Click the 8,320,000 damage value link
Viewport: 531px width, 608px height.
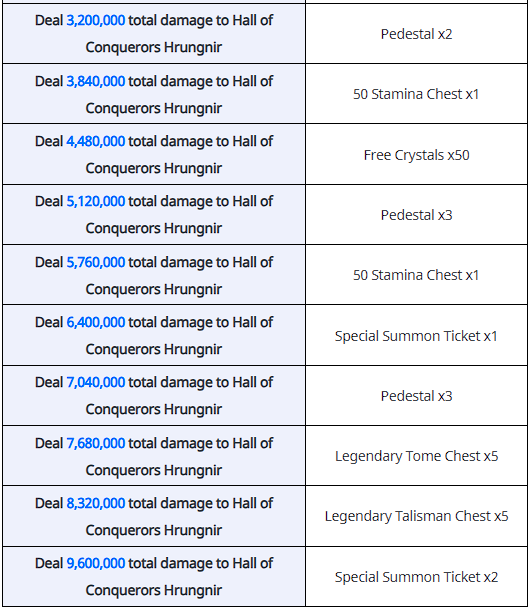(95, 504)
